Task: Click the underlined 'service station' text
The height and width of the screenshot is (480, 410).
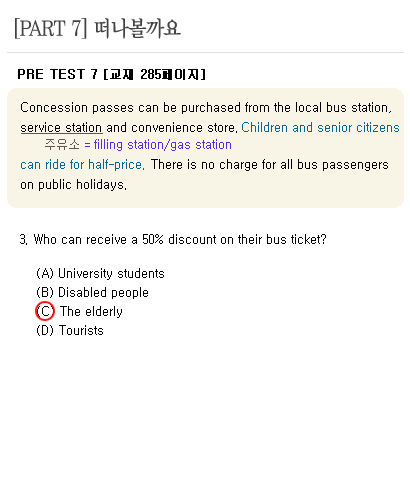Action: [x=61, y=128]
